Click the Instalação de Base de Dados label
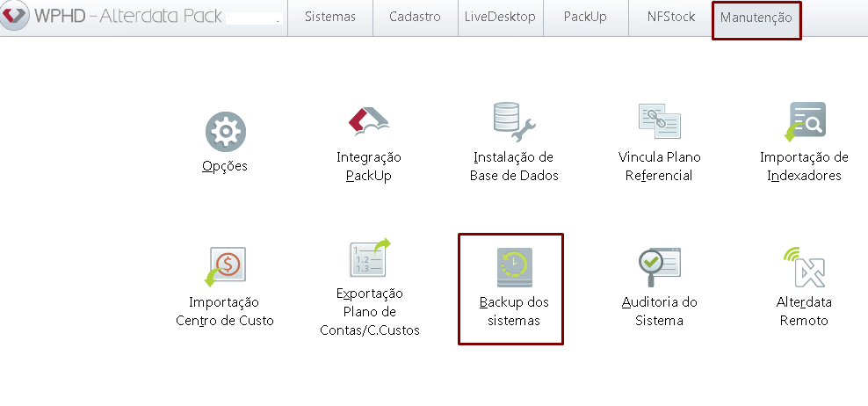 (514, 166)
